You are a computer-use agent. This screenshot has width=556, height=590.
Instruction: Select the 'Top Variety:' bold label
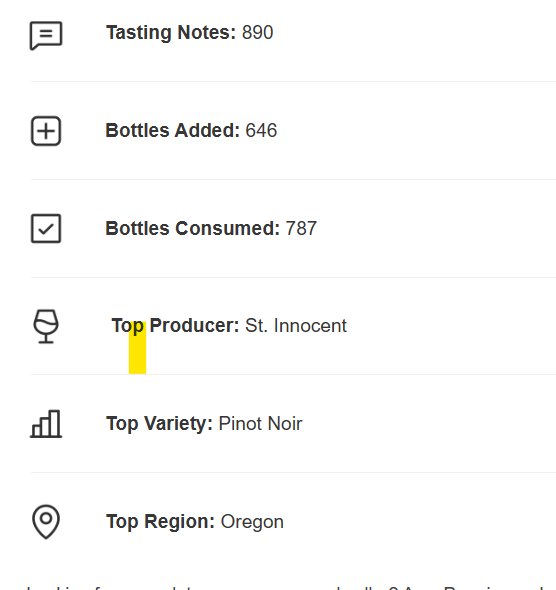(x=160, y=424)
